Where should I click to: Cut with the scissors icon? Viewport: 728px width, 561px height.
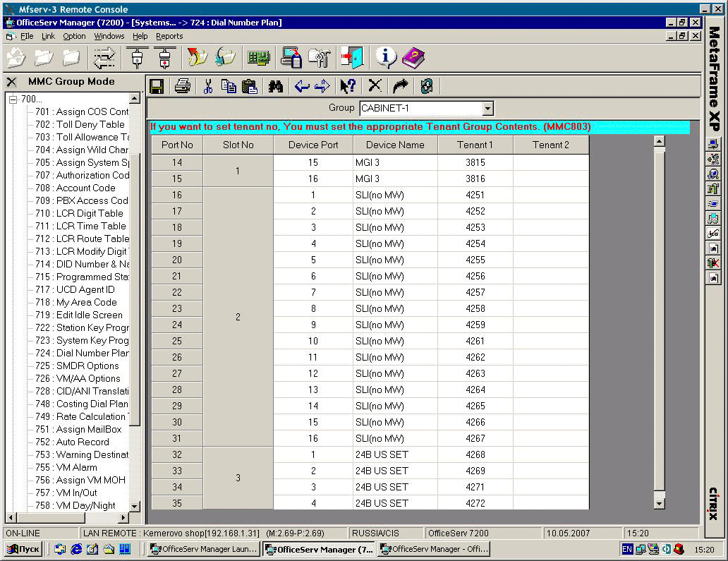(208, 86)
